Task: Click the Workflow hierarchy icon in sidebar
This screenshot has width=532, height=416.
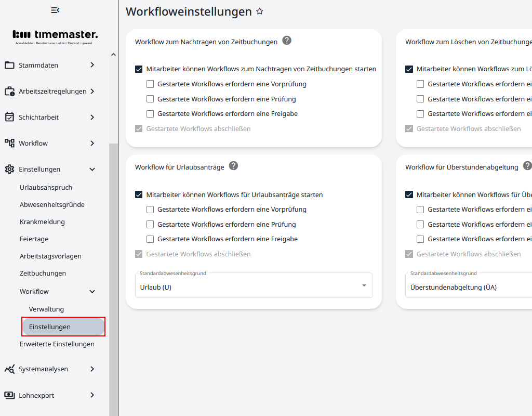Action: click(10, 142)
